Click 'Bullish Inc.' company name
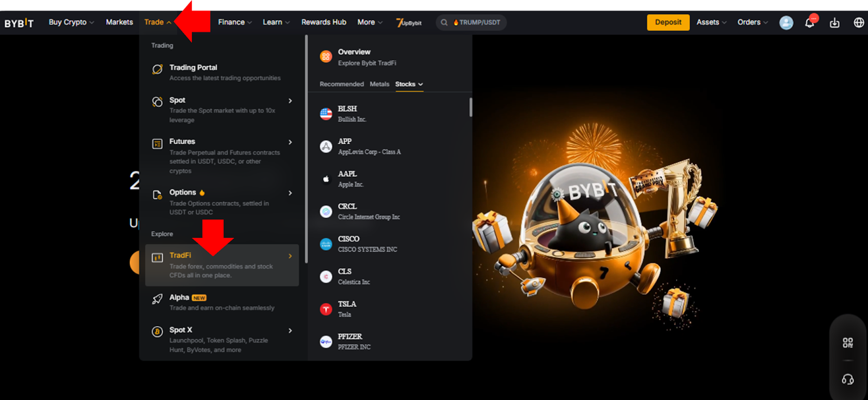This screenshot has width=868, height=400. pos(352,119)
